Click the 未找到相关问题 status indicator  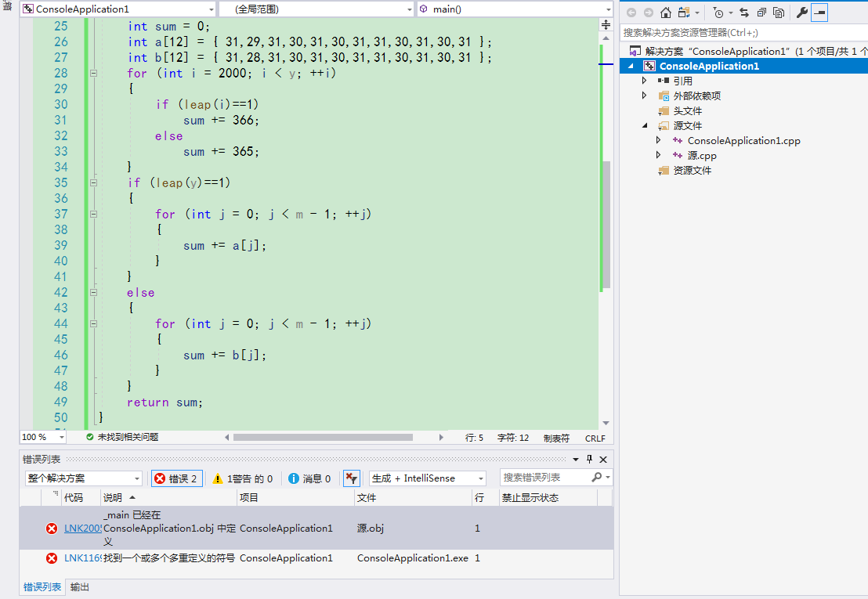click(x=122, y=437)
